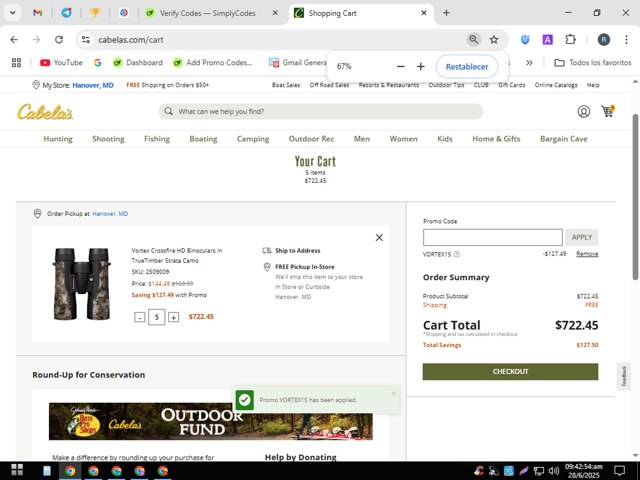Open the Hunting menu
The width and height of the screenshot is (640, 480).
click(x=58, y=139)
